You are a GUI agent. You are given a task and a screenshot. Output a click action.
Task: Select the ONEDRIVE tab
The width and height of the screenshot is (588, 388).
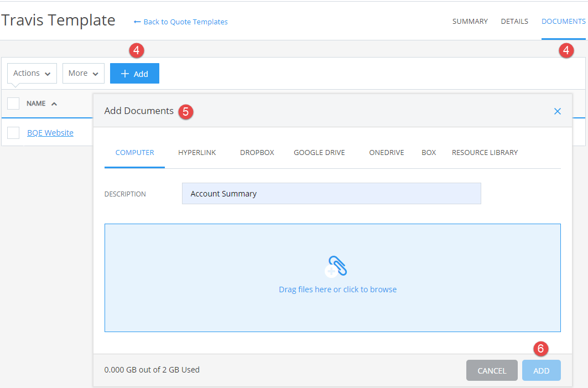pyautogui.click(x=387, y=152)
